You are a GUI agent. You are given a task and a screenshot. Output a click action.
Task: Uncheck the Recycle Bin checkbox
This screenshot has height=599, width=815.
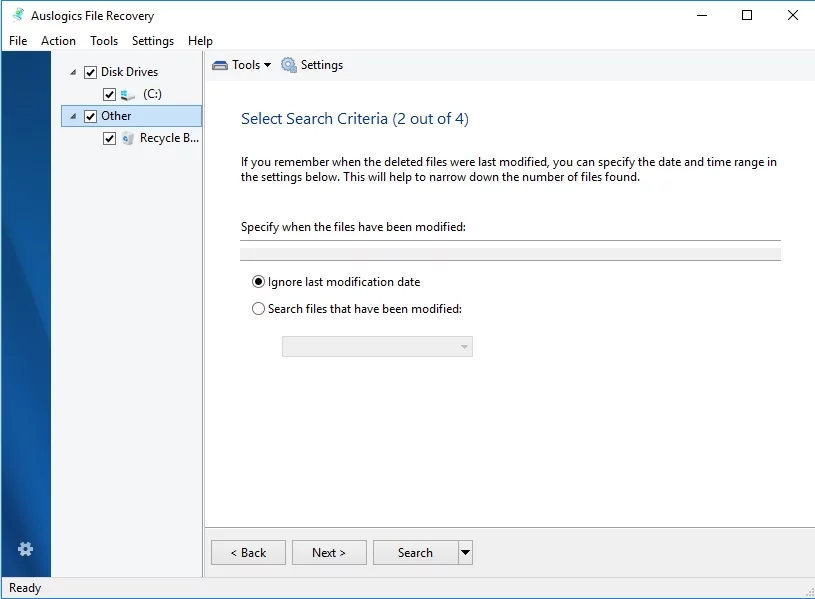coord(110,139)
